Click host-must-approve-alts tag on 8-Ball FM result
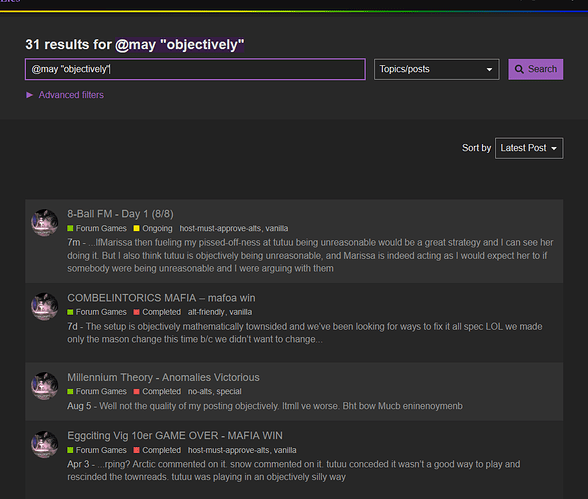The image size is (588, 499). pos(220,228)
